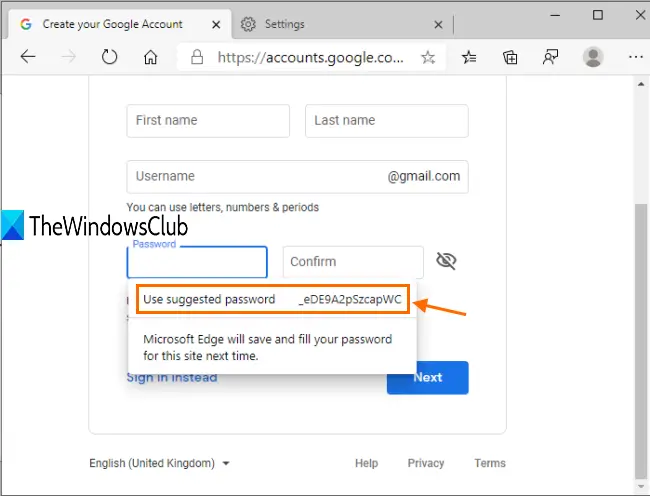650x496 pixels.
Task: Open the Settings and more ellipsis menu
Action: pos(635,57)
